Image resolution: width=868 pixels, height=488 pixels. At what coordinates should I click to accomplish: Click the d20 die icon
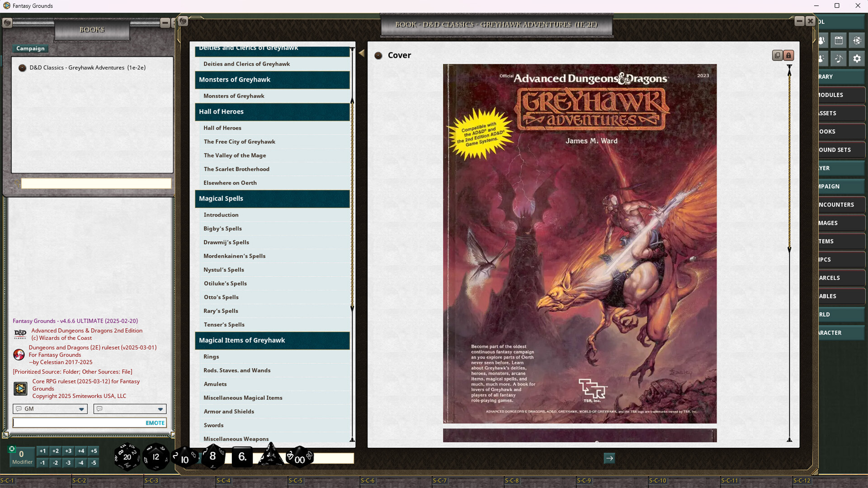(x=127, y=456)
